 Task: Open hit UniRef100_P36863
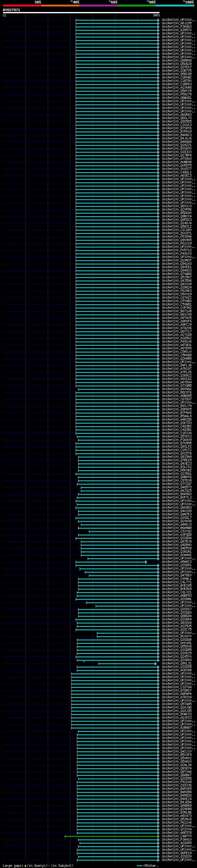click(177, 26)
